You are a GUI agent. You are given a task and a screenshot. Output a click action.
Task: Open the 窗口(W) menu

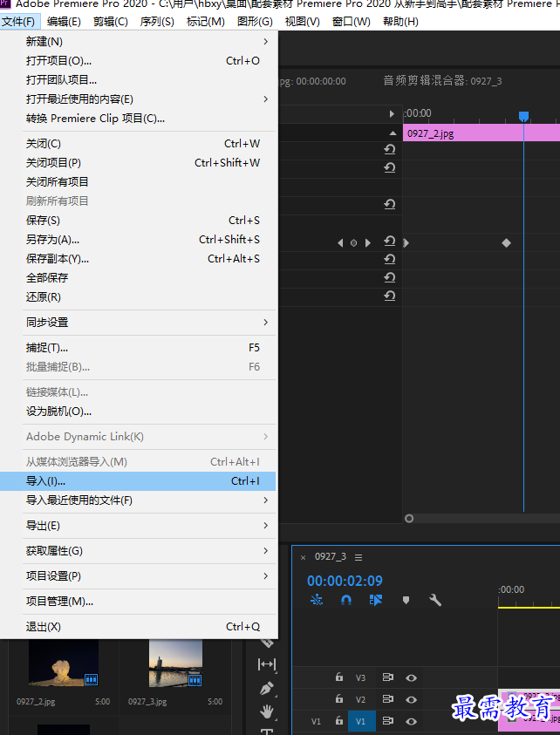[352, 22]
